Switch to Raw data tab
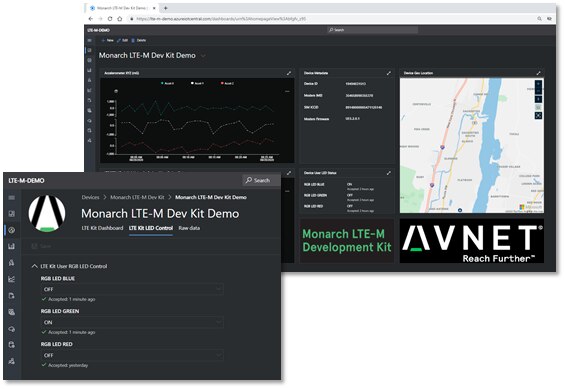The image size is (565, 389). [x=189, y=228]
